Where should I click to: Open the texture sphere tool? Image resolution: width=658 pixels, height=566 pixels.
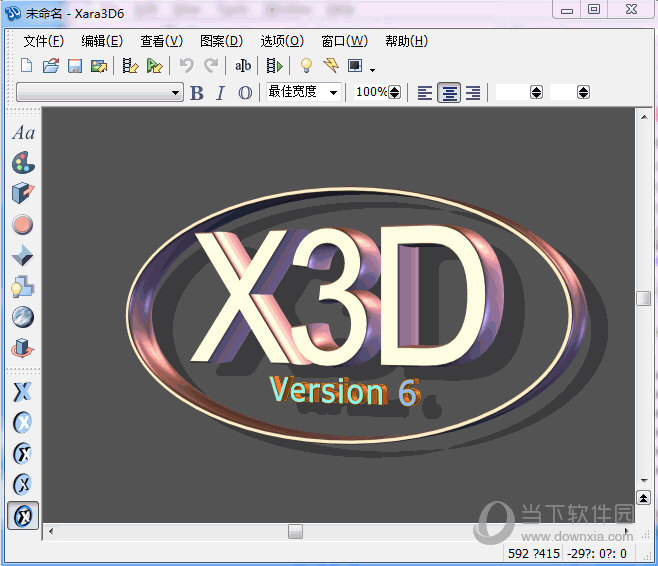click(23, 317)
